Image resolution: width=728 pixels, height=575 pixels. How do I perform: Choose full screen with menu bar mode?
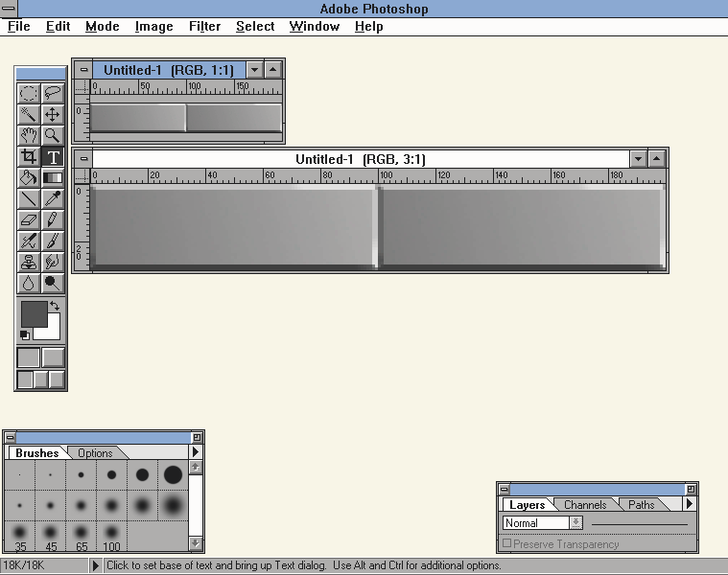[x=41, y=379]
